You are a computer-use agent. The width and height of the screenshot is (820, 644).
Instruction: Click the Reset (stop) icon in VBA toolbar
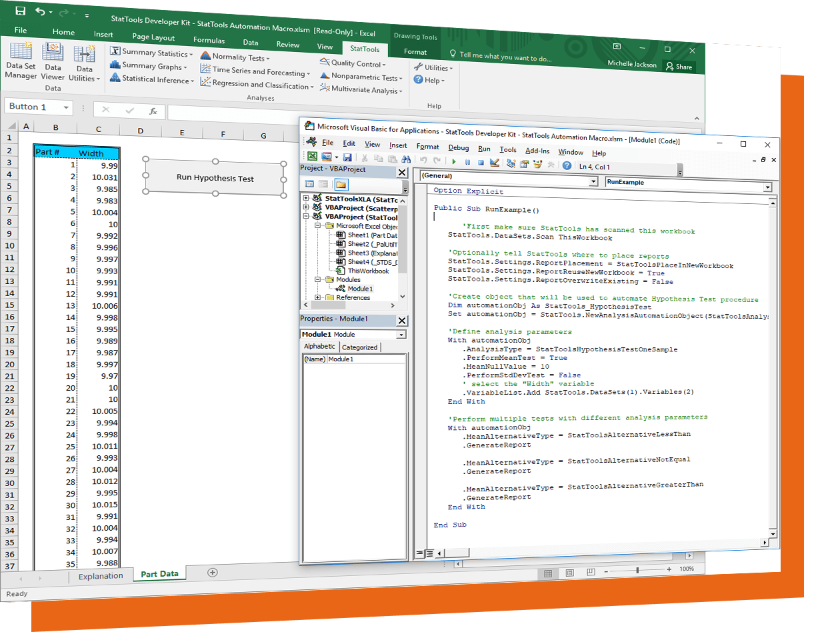[481, 162]
